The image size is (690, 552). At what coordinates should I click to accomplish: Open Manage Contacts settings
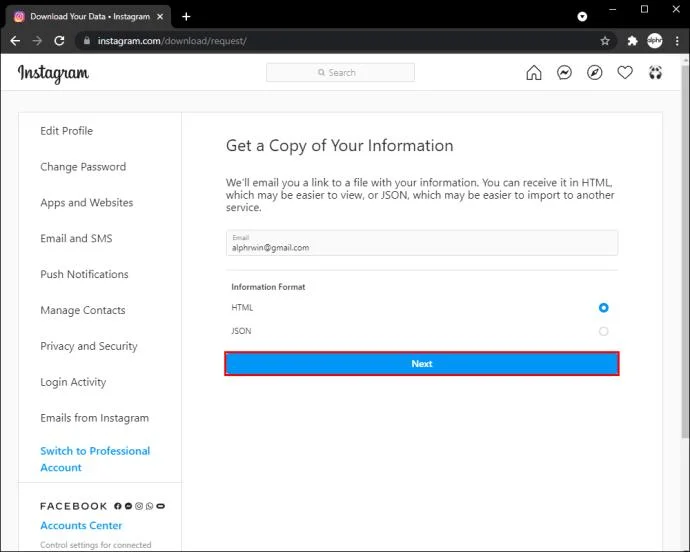click(x=83, y=310)
